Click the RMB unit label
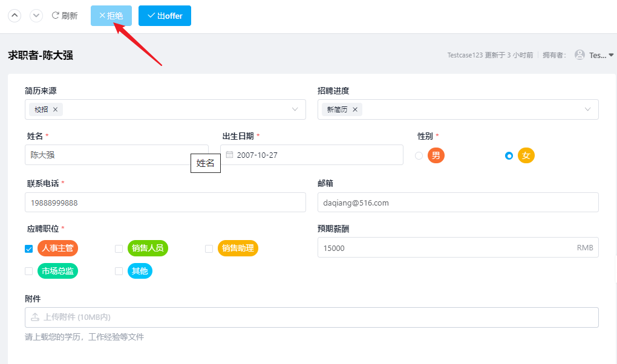This screenshot has height=364, width=617. [x=585, y=247]
